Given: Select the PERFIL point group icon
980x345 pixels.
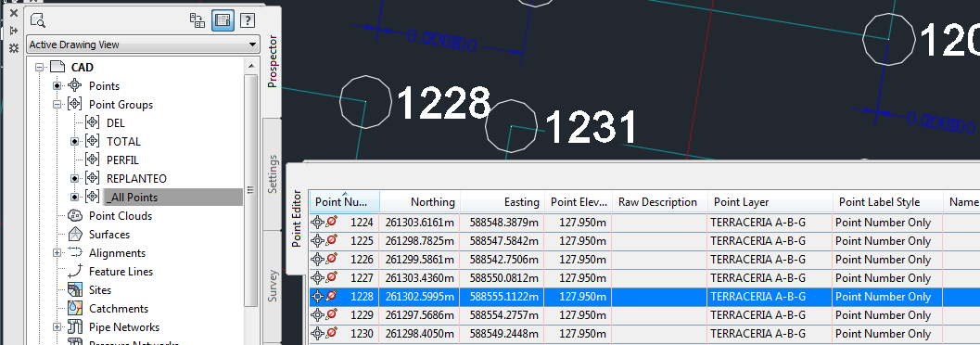Looking at the screenshot, I should coord(93,160).
